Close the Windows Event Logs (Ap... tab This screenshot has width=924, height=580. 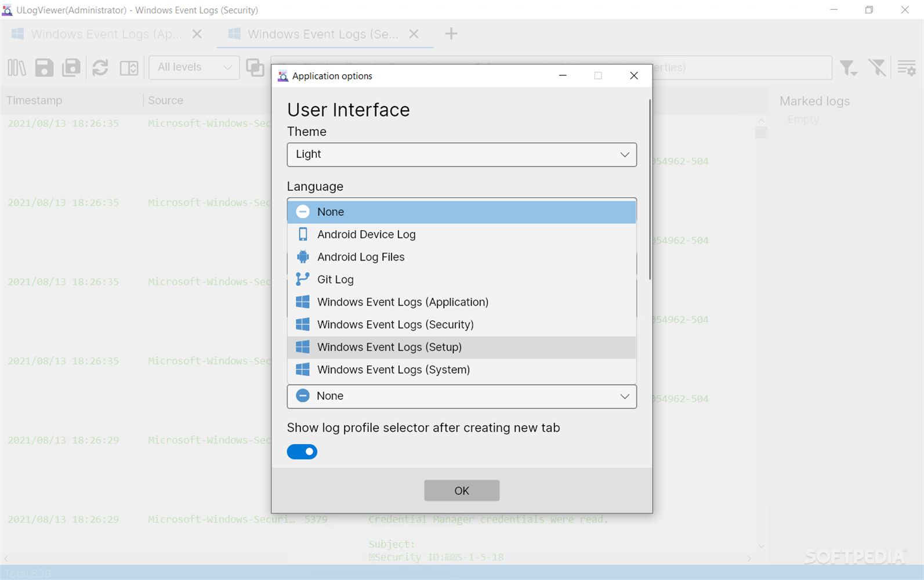[x=197, y=34]
